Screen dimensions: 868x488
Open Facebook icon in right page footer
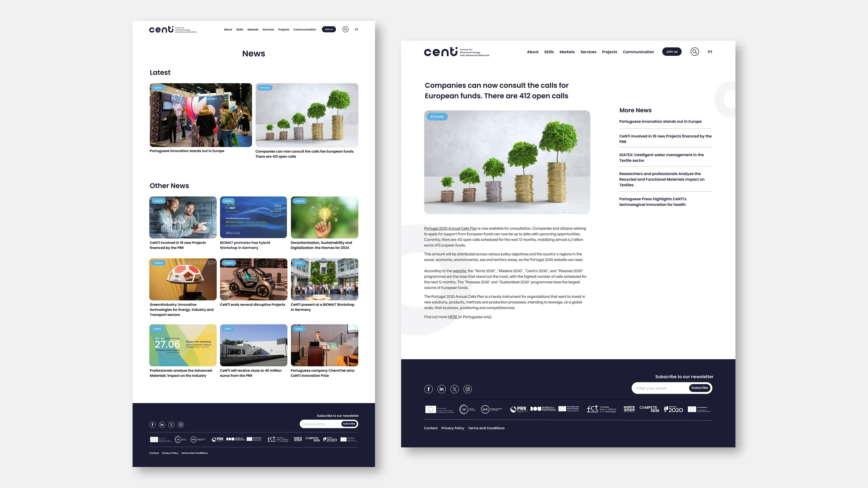(428, 389)
